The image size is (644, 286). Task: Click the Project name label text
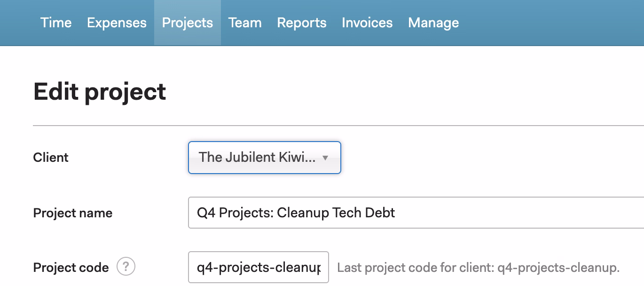pos(73,213)
